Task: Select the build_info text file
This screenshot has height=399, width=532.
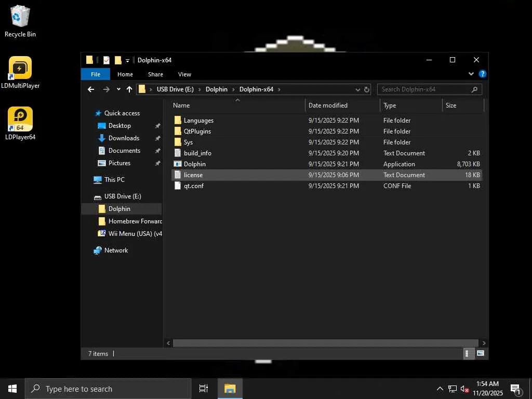Action: (327, 153)
